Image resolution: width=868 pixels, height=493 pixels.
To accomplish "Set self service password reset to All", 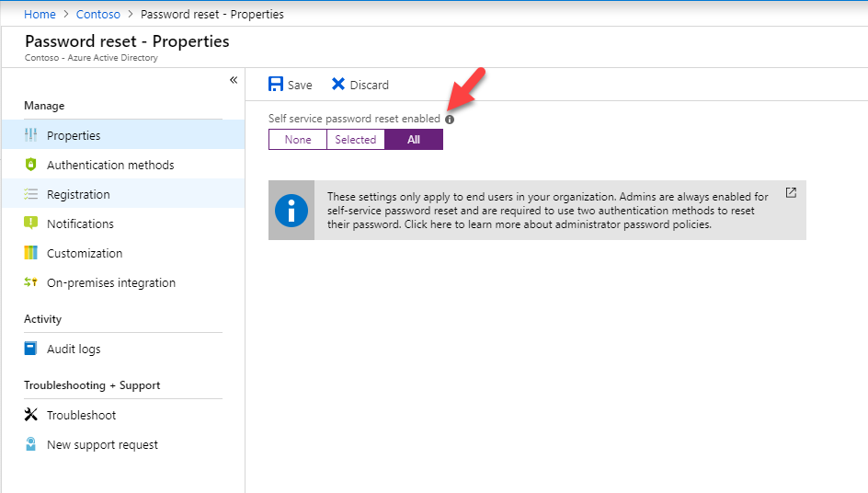I will pos(414,140).
